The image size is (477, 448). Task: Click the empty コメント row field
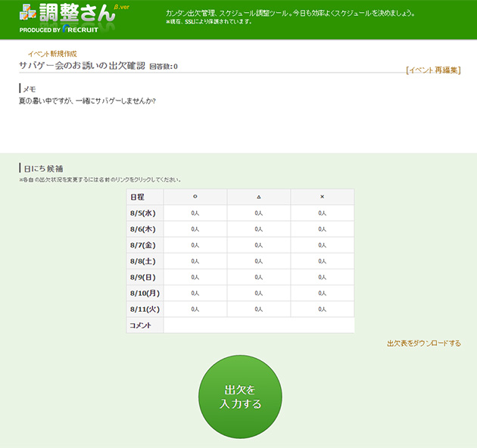click(258, 325)
